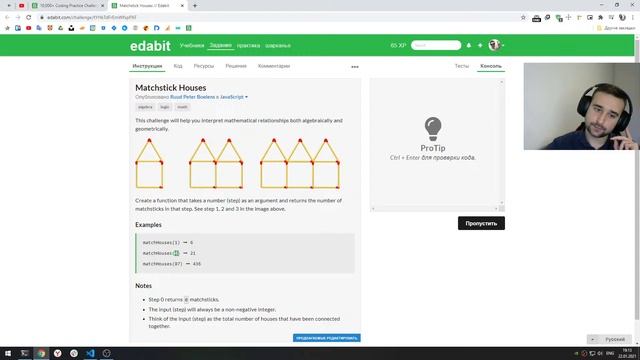Expand the JavaScript language dropdown
Image resolution: width=640 pixels, height=360 pixels.
pyautogui.click(x=234, y=97)
